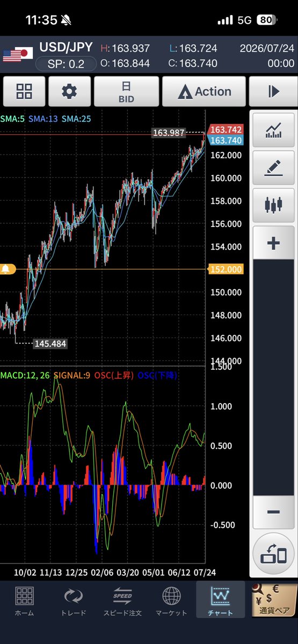The image size is (298, 644).
Task: Tap the Action button
Action: [204, 92]
